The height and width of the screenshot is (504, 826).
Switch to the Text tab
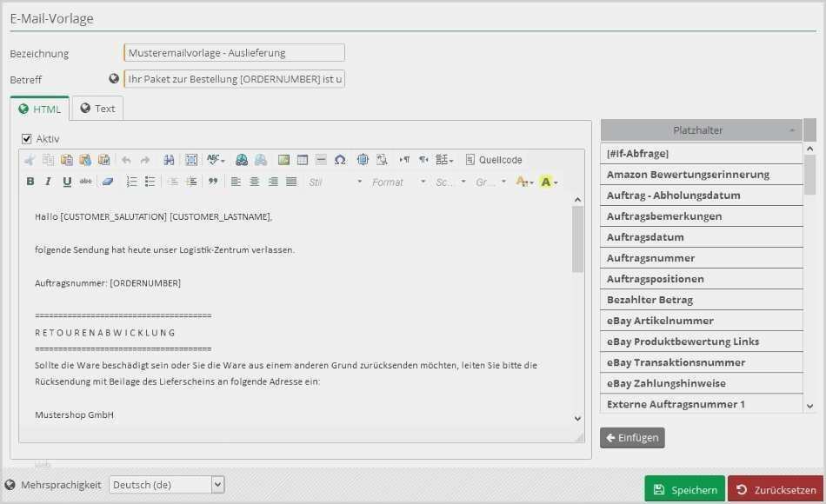pos(97,109)
